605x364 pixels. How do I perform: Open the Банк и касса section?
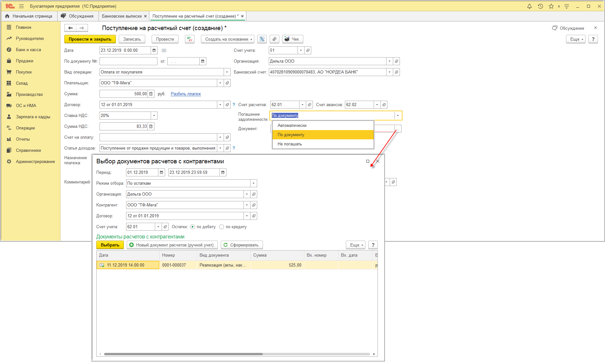(x=28, y=50)
